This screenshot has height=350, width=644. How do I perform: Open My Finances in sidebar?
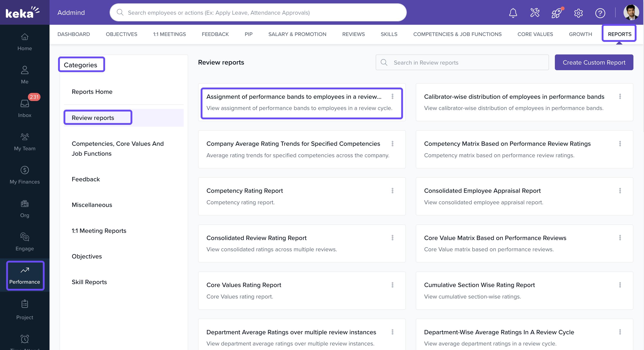pyautogui.click(x=25, y=175)
